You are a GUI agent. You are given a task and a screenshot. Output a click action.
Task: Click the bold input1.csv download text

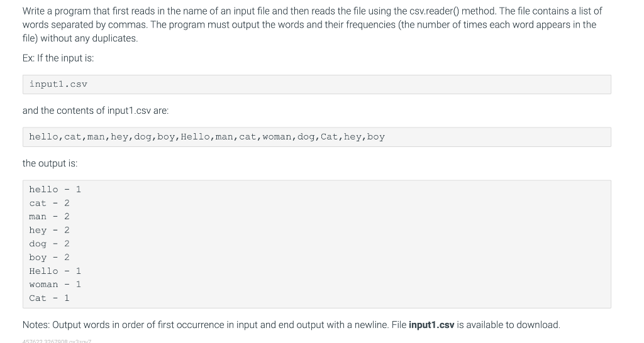point(431,325)
